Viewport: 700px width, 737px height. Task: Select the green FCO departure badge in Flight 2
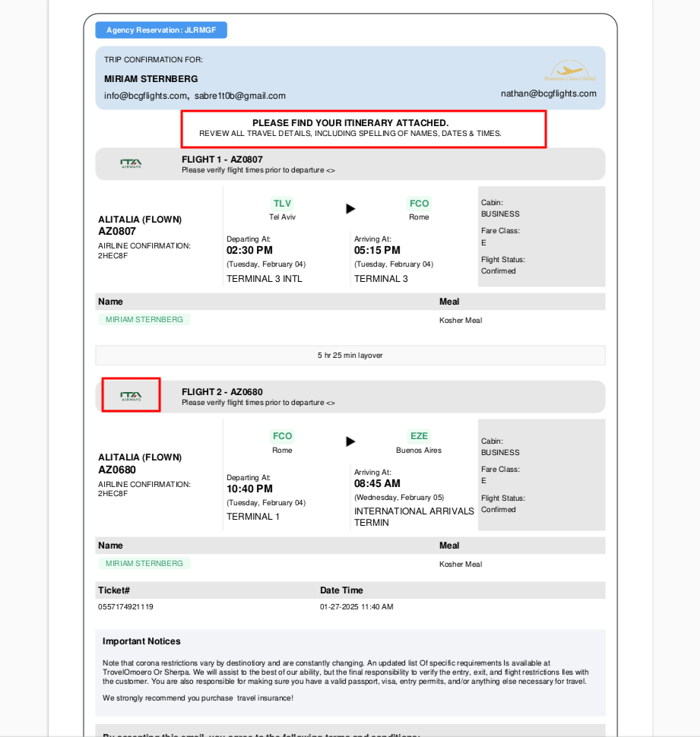click(x=282, y=436)
